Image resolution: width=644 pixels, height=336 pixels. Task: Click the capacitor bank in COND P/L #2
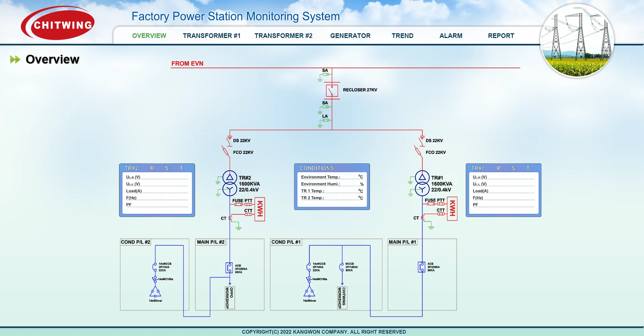[155, 292]
